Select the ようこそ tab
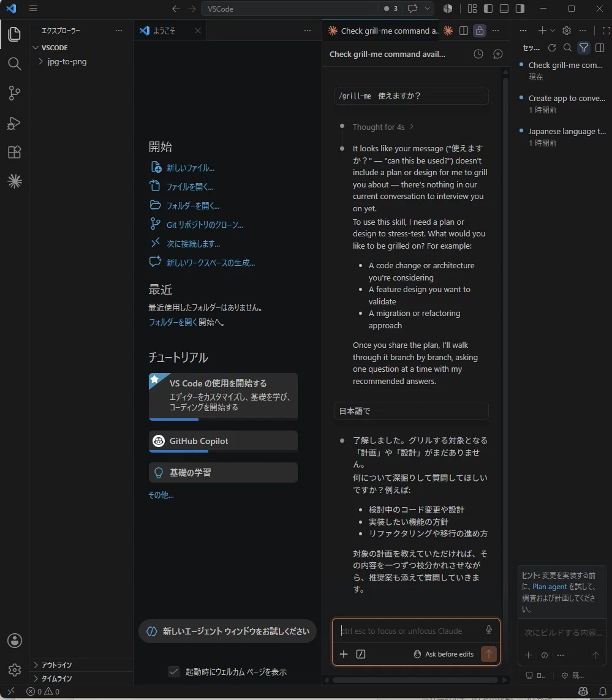Viewport: 612px width, 700px height. pyautogui.click(x=170, y=31)
